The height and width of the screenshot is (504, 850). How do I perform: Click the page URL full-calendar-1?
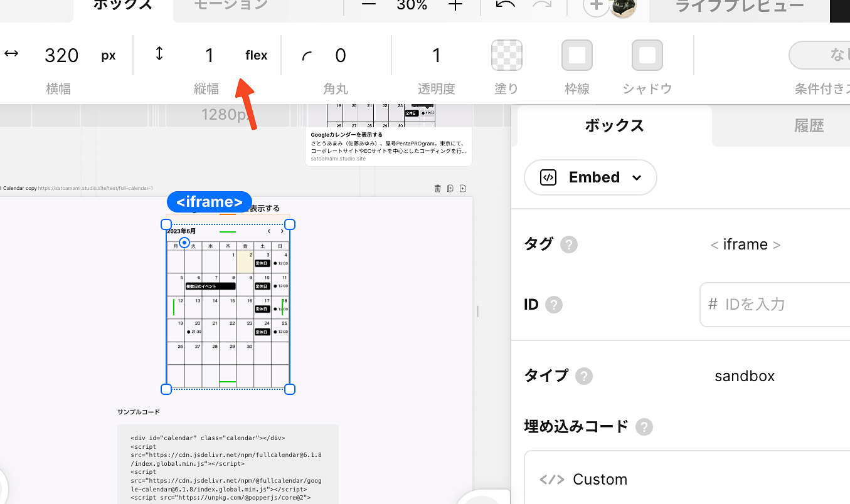[x=95, y=188]
